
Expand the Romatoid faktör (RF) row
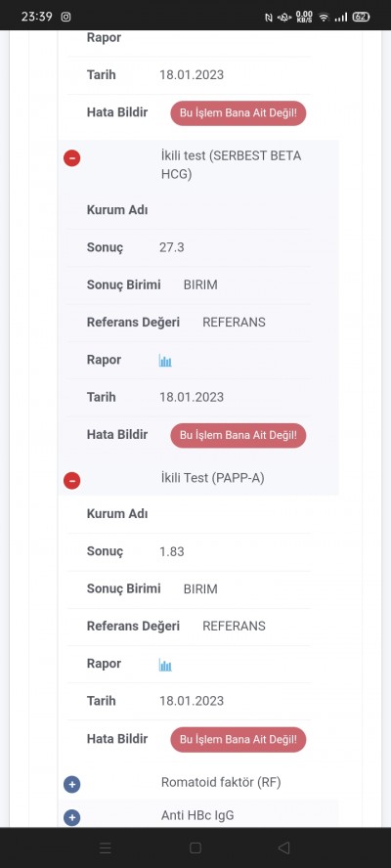pyautogui.click(x=72, y=784)
